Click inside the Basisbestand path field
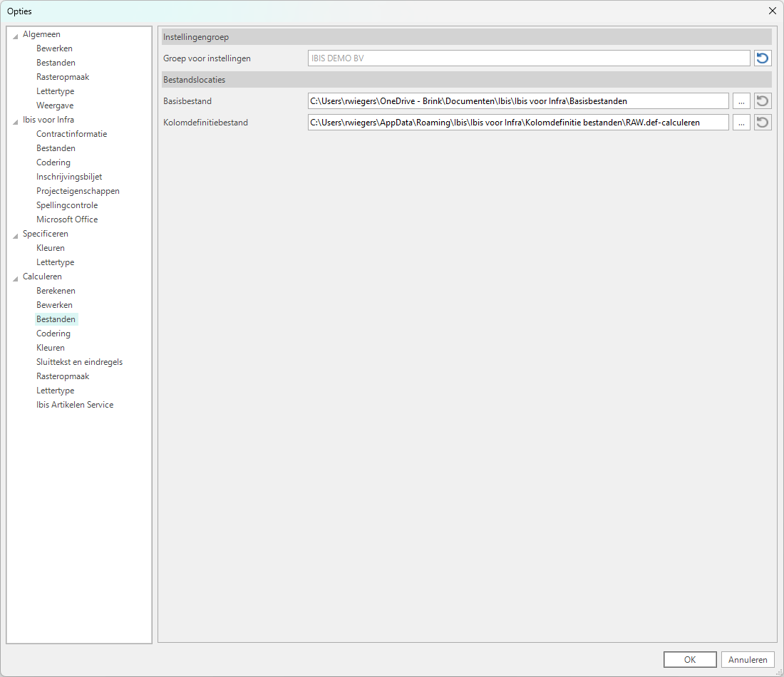This screenshot has width=784, height=677. [517, 101]
